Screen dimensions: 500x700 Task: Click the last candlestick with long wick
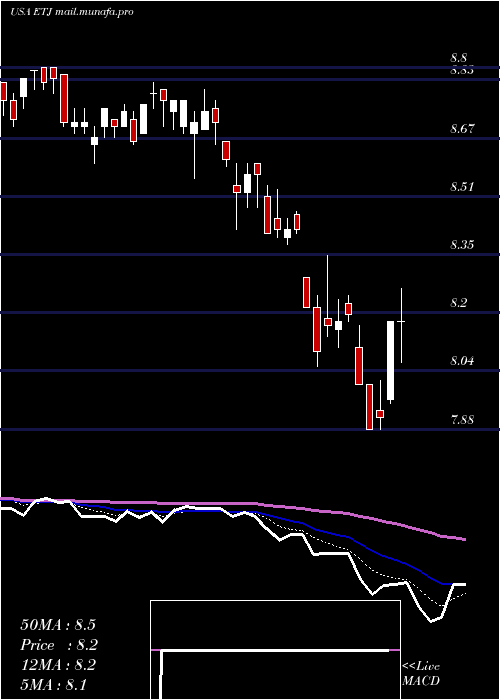click(x=401, y=325)
